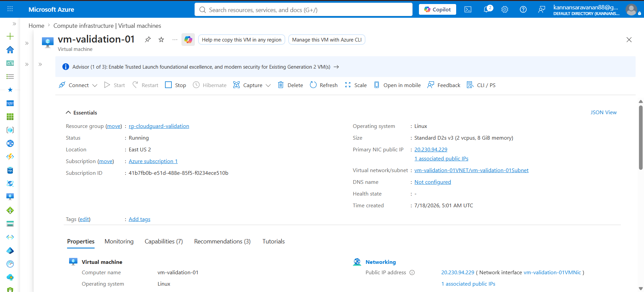
Task: Open Azure subscription 1 link
Action: click(153, 161)
